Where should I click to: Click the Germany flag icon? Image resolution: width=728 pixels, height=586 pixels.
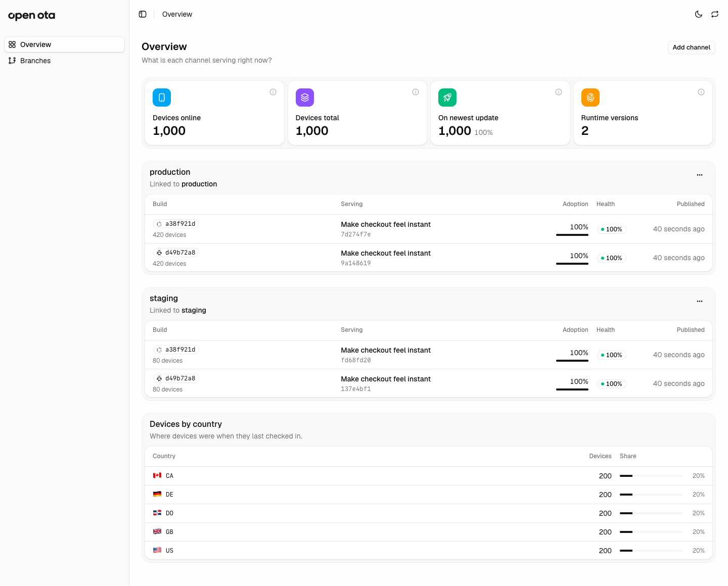click(x=157, y=494)
